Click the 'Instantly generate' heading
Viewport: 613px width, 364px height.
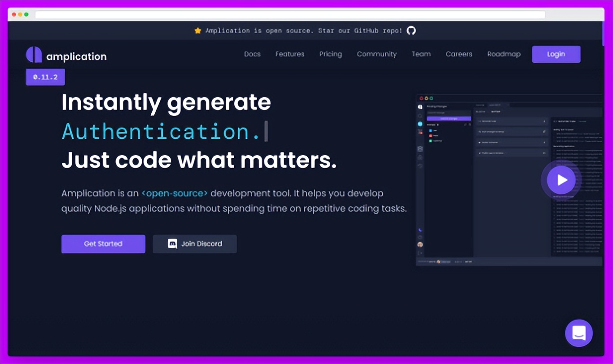[166, 102]
